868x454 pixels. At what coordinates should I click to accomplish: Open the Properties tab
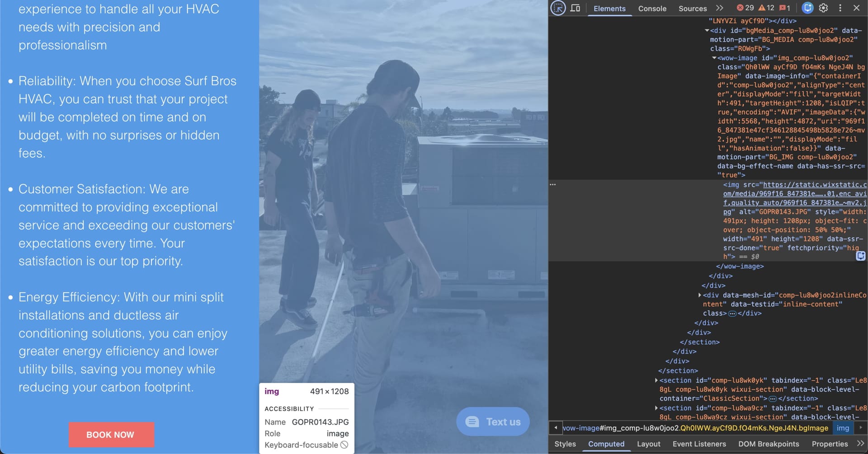pos(830,444)
